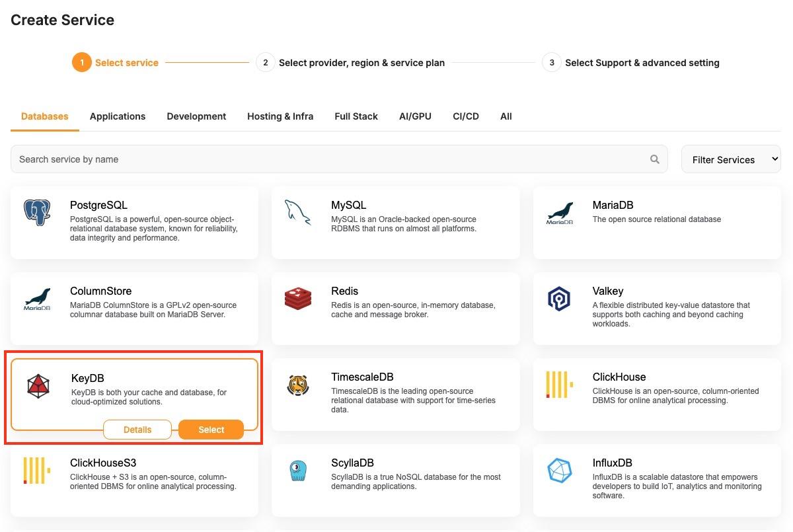The height and width of the screenshot is (532, 793).
Task: Switch to the AI/GPU tab
Action: 415,116
